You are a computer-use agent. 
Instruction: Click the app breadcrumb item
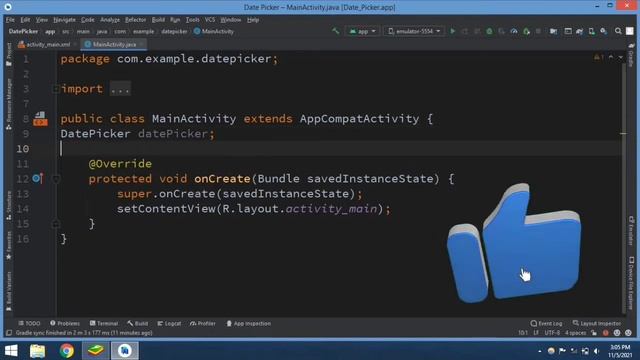(50, 31)
